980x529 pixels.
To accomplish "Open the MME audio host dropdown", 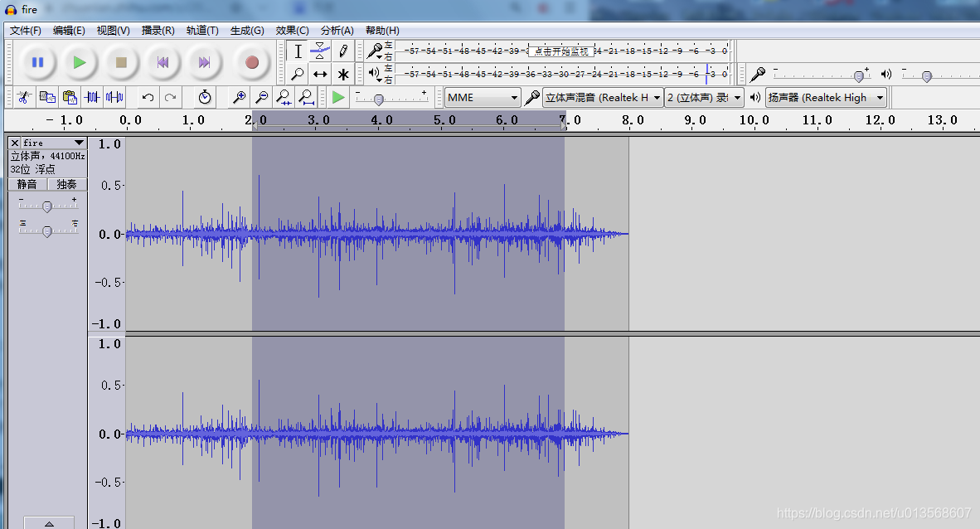I will [x=483, y=98].
